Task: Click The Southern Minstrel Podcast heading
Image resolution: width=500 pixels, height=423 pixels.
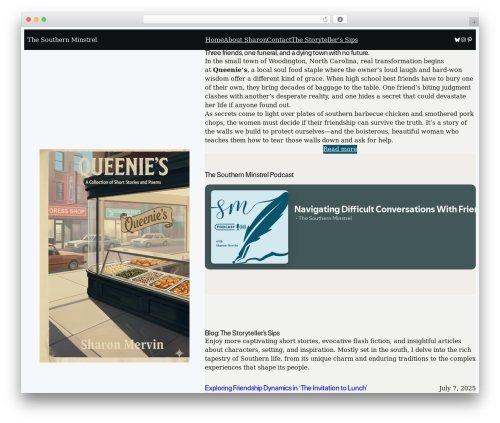Action: pyautogui.click(x=249, y=175)
